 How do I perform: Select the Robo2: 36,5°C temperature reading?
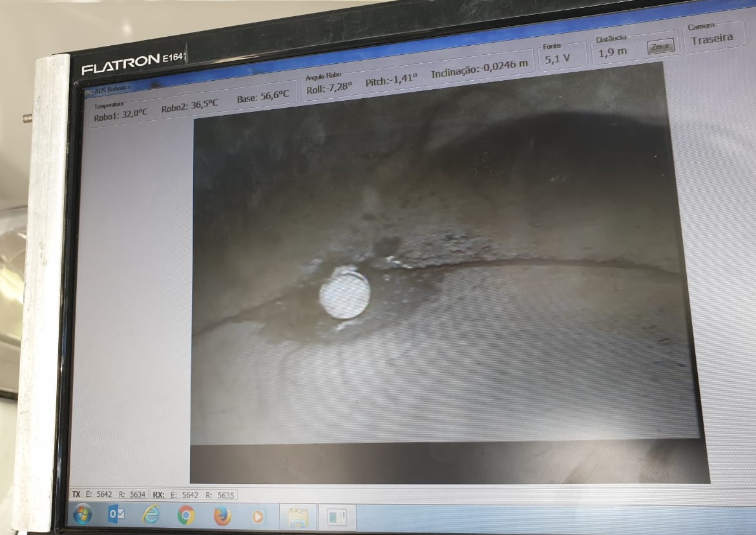189,105
